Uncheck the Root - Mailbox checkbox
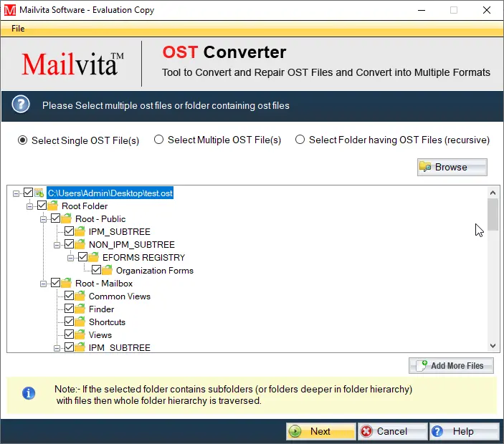This screenshot has width=504, height=444. click(55, 283)
